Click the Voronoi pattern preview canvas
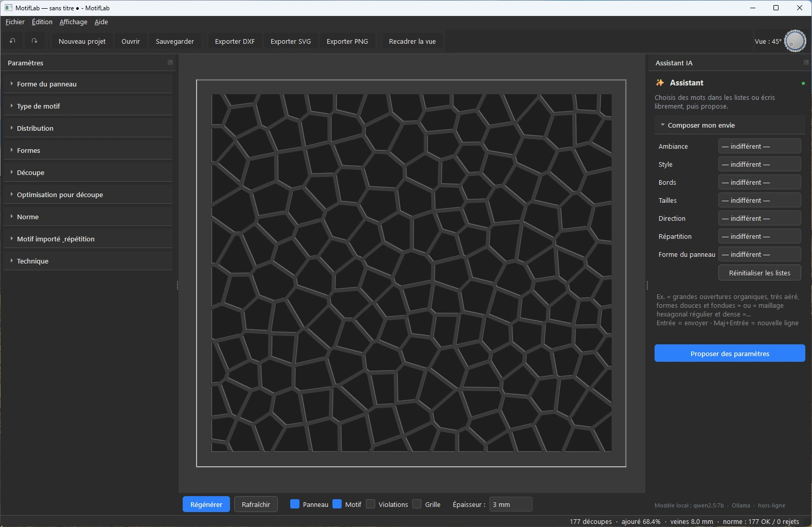The image size is (812, 527). pos(411,273)
